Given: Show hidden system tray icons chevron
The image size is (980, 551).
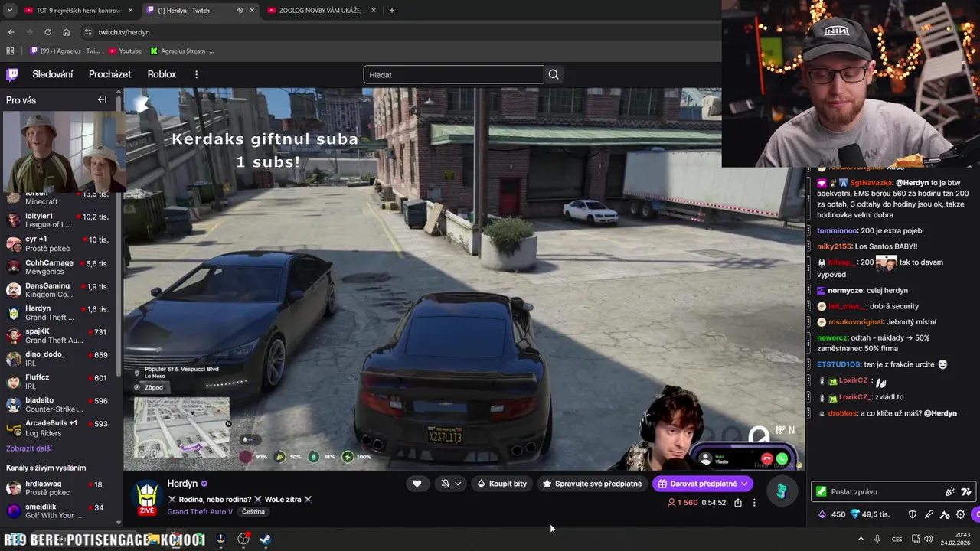Looking at the screenshot, I should (861, 539).
